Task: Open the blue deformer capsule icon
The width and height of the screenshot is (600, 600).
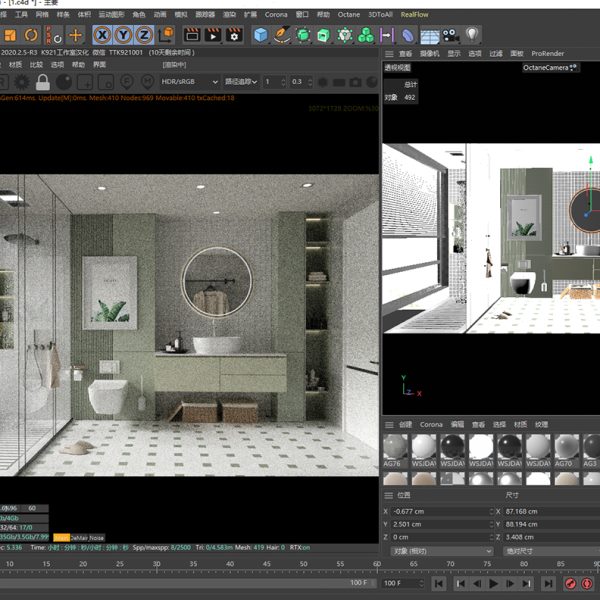Action: tap(408, 36)
